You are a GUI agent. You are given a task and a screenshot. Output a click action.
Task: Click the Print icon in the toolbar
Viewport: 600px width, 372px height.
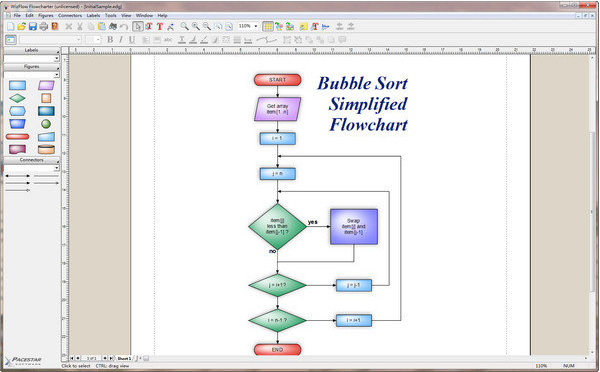pyautogui.click(x=44, y=26)
